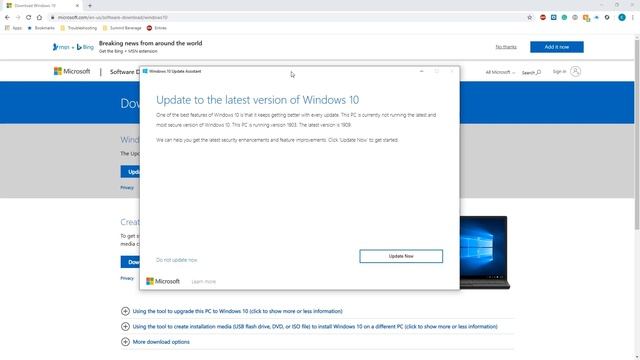Click the Privacy link under the Update button
Screen dimensions: 640x360
(x=127, y=187)
